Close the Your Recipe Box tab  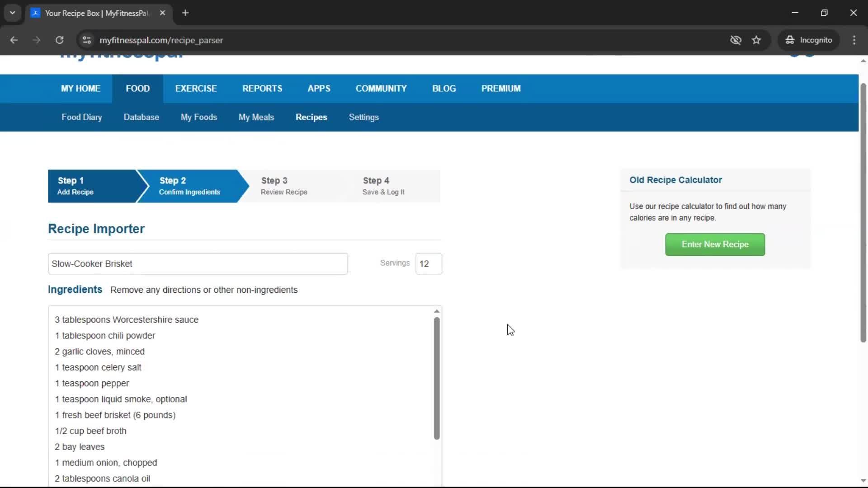tap(163, 13)
